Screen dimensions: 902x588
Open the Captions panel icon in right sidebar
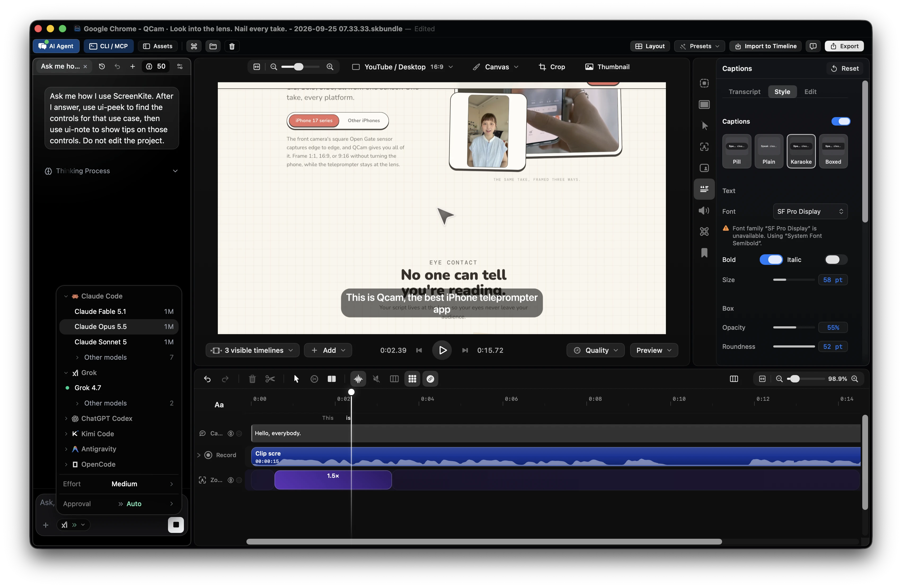pos(704,189)
